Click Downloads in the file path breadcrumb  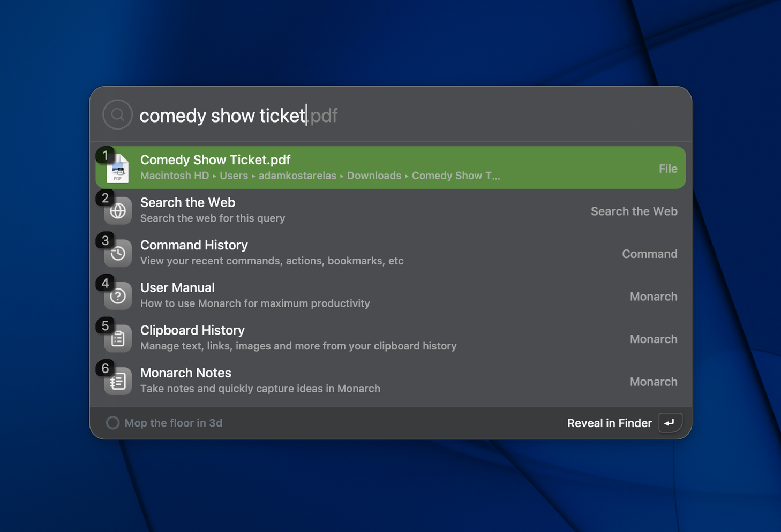(x=374, y=175)
